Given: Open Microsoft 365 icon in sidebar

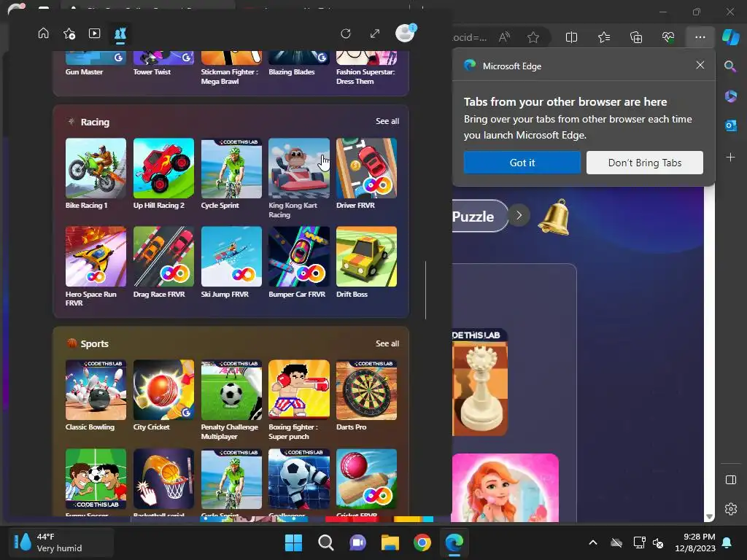Looking at the screenshot, I should pos(730,96).
